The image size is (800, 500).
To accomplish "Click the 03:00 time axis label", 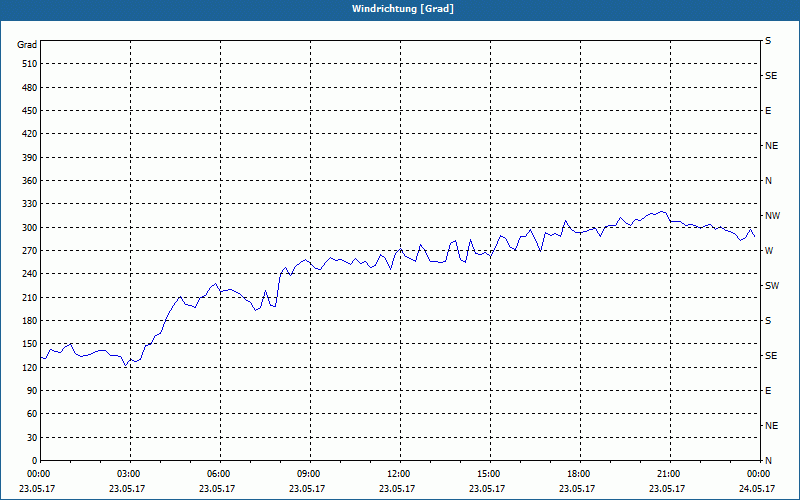I will [129, 474].
